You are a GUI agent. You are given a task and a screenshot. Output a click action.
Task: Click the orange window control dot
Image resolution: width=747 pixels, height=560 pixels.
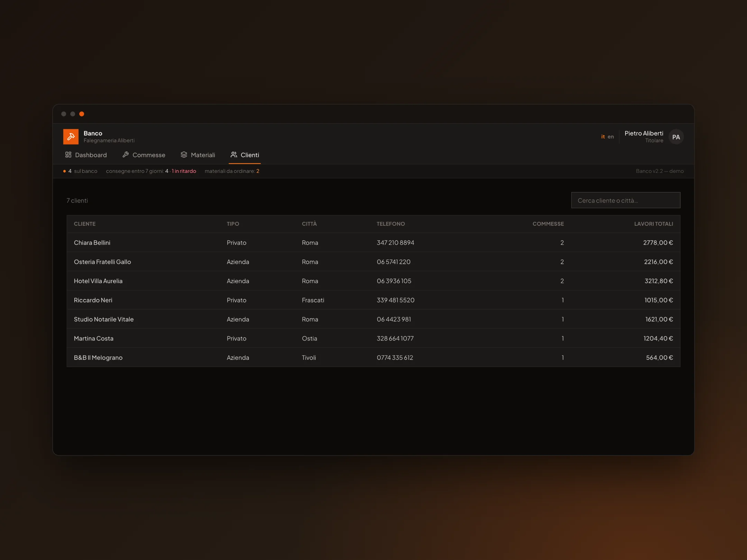coord(82,114)
